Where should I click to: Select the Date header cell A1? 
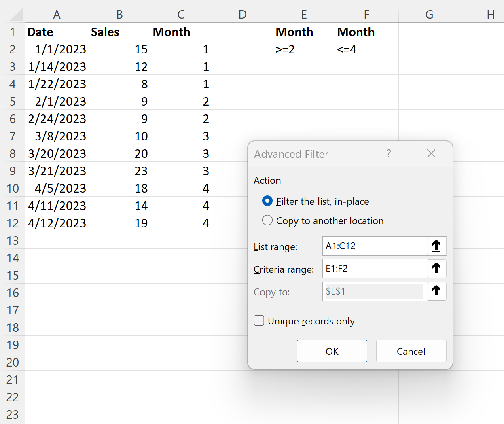57,32
